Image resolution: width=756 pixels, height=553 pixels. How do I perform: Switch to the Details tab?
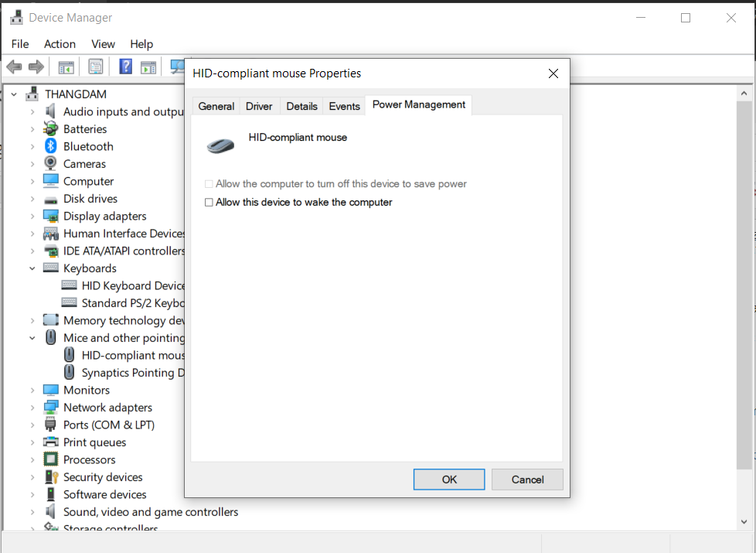(301, 106)
